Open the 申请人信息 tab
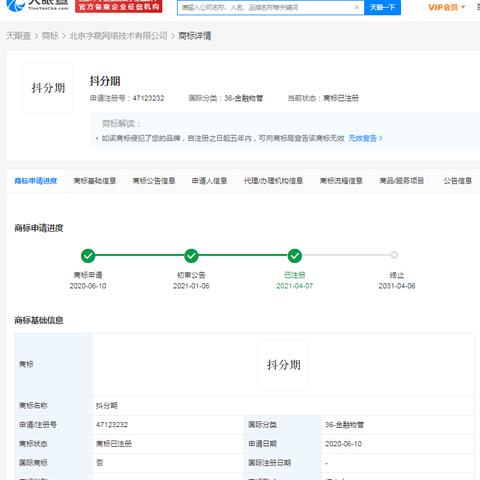Viewport: 480px width, 480px height. point(209,181)
